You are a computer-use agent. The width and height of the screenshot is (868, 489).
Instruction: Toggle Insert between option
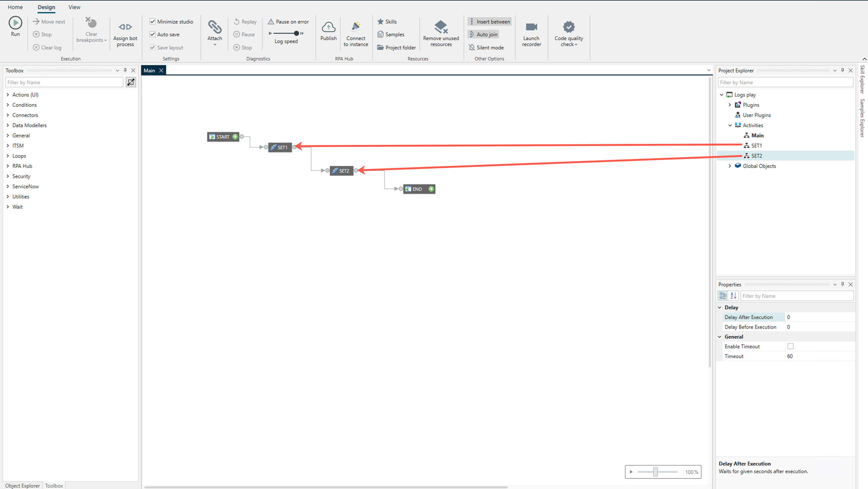pos(489,22)
